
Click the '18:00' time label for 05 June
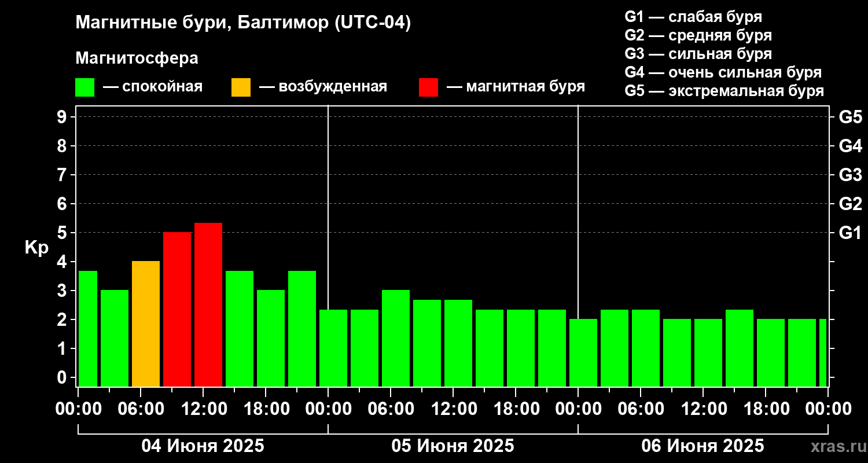tap(516, 409)
